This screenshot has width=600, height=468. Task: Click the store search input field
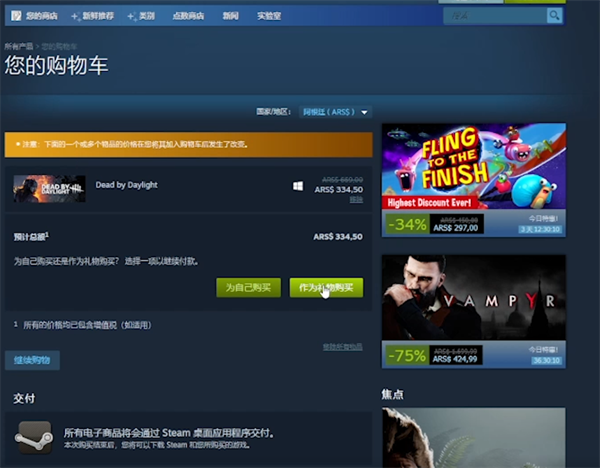coord(495,16)
